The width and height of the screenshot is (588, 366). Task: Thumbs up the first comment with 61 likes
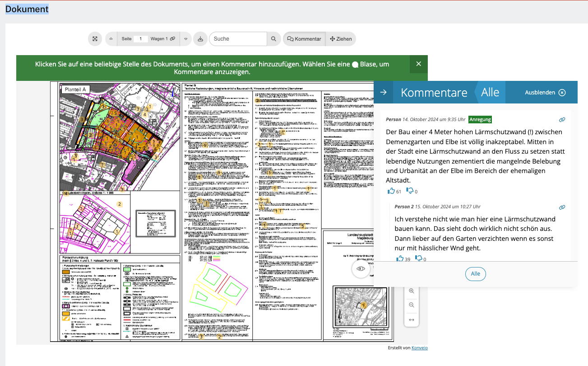(x=391, y=191)
